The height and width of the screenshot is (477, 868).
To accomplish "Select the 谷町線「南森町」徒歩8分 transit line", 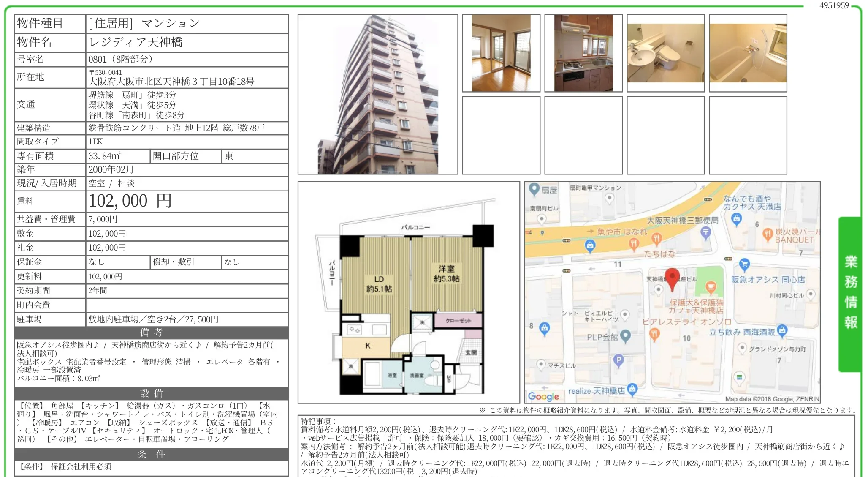I will [x=136, y=115].
